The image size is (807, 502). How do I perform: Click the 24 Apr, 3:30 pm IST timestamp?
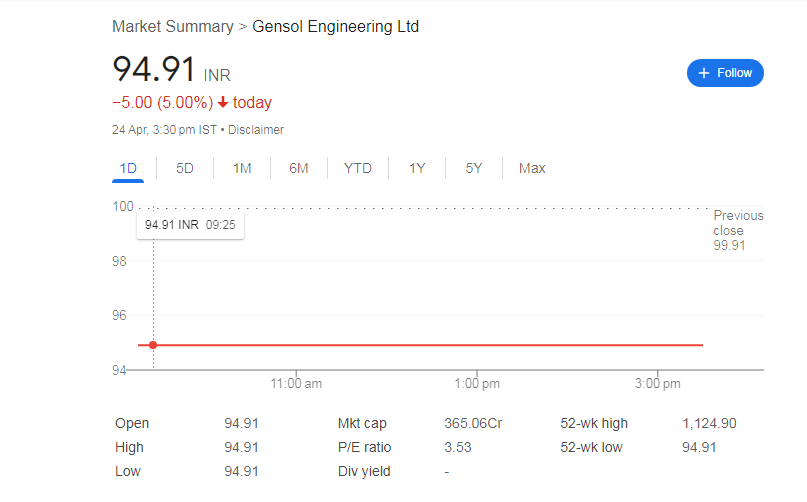165,130
